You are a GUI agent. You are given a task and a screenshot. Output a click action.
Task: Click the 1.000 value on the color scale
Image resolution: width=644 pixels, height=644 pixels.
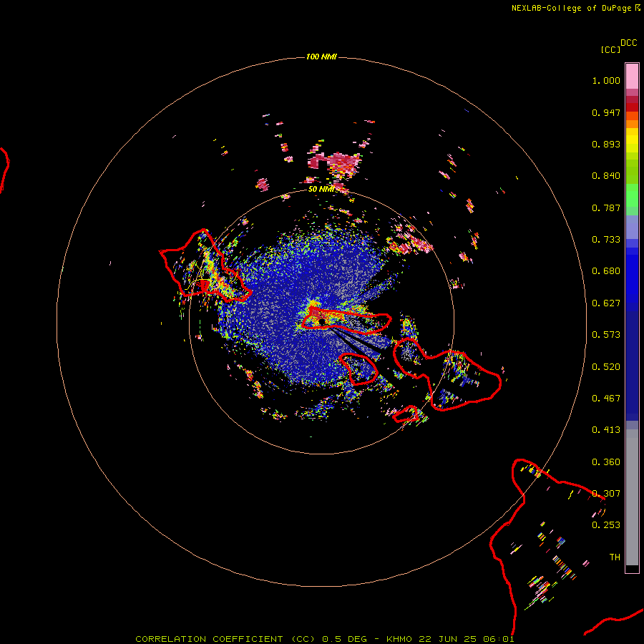click(606, 80)
